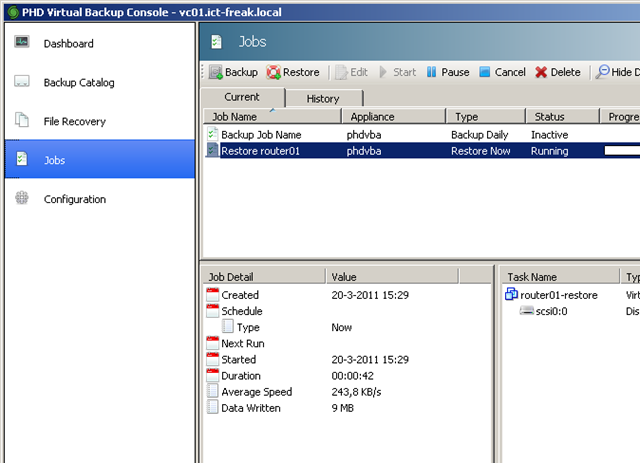
Task: Select the Current tab
Action: tap(242, 97)
